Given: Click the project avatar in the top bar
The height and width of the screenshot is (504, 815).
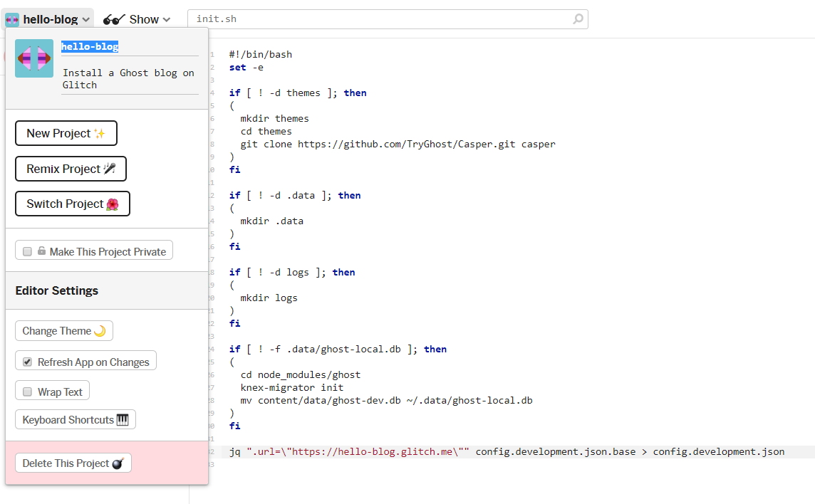Looking at the screenshot, I should [x=12, y=20].
